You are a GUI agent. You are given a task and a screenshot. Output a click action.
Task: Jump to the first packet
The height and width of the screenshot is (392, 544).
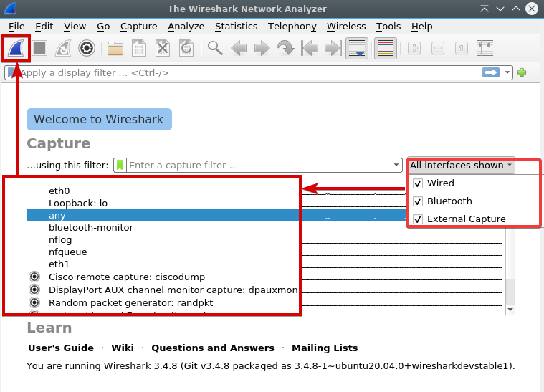(310, 48)
